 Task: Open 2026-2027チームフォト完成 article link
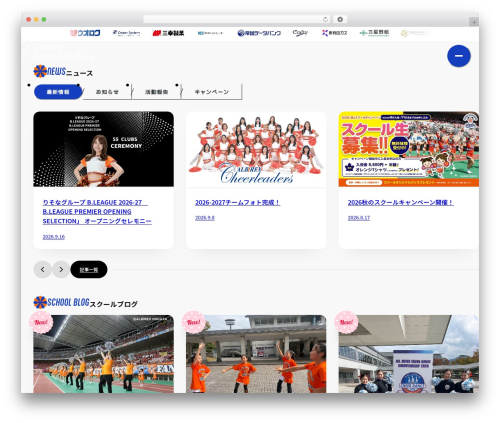coord(237,202)
